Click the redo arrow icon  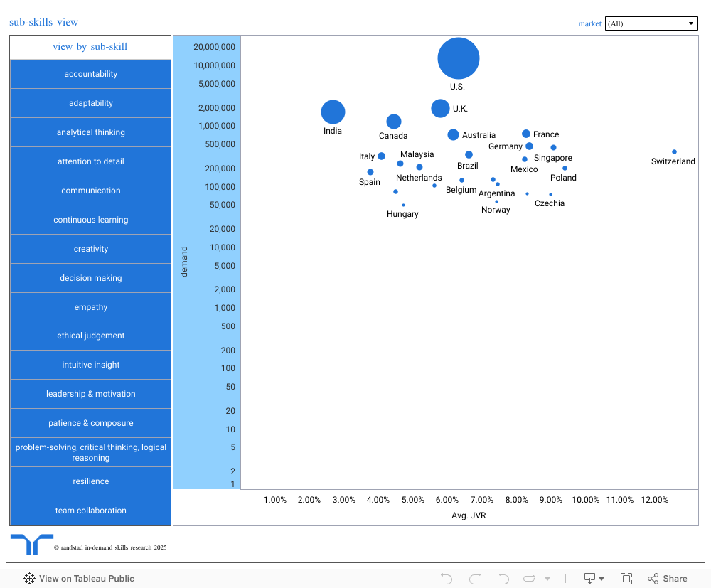pos(475,579)
